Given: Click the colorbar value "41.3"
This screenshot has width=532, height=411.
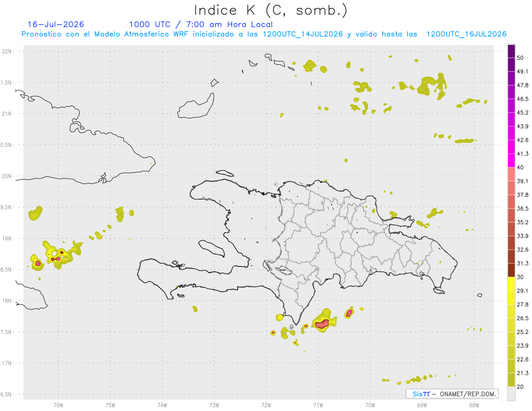Looking at the screenshot, I should tap(523, 154).
